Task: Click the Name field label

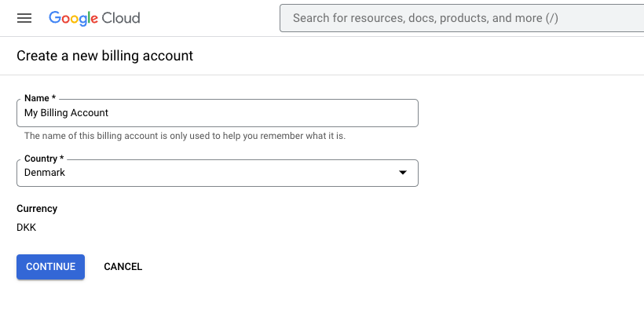Action: tap(37, 98)
